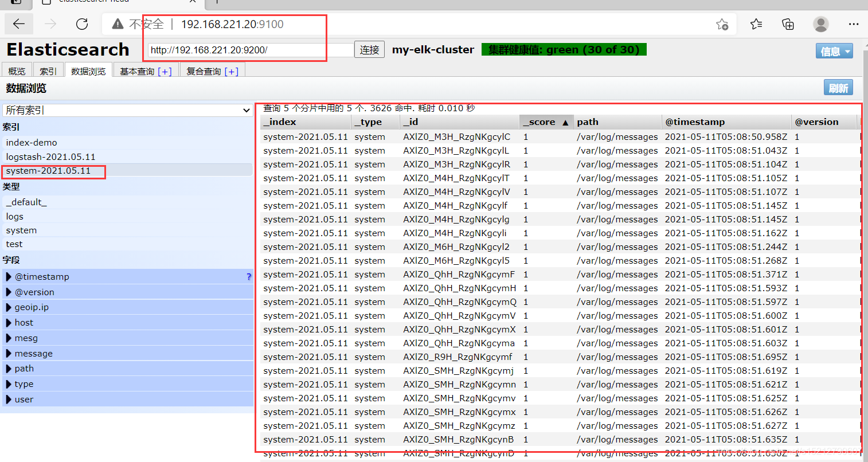Image resolution: width=868 pixels, height=462 pixels.
Task: Click the @timestamp field help question mark
Action: 249,276
